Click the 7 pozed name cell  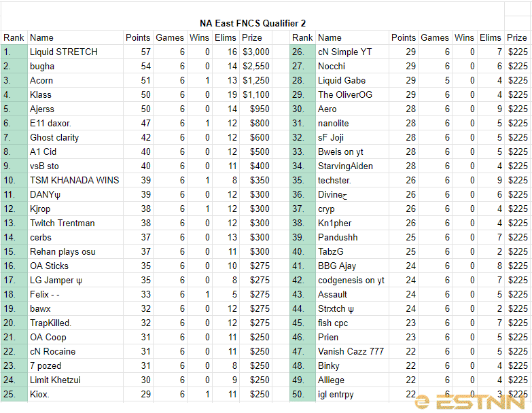[75, 365]
